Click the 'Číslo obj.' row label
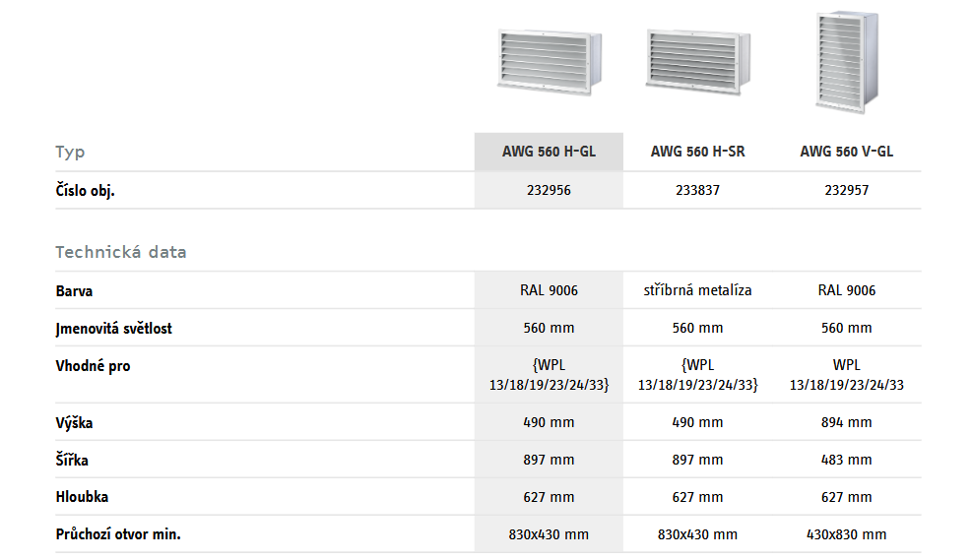The image size is (972, 560). 85,190
